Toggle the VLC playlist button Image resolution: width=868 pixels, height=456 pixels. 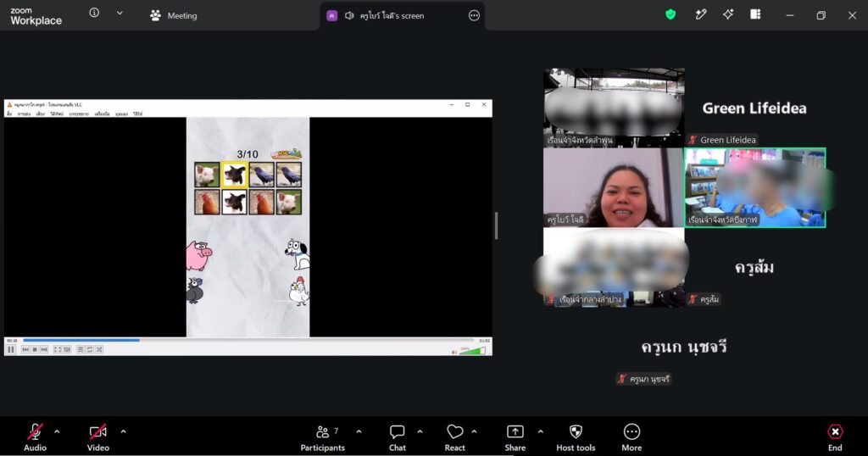[x=81, y=349]
